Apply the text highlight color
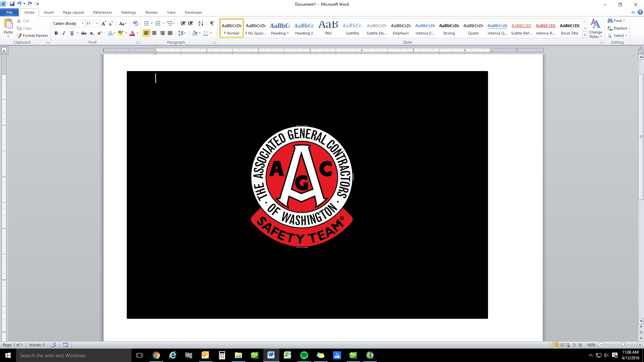 [120, 33]
